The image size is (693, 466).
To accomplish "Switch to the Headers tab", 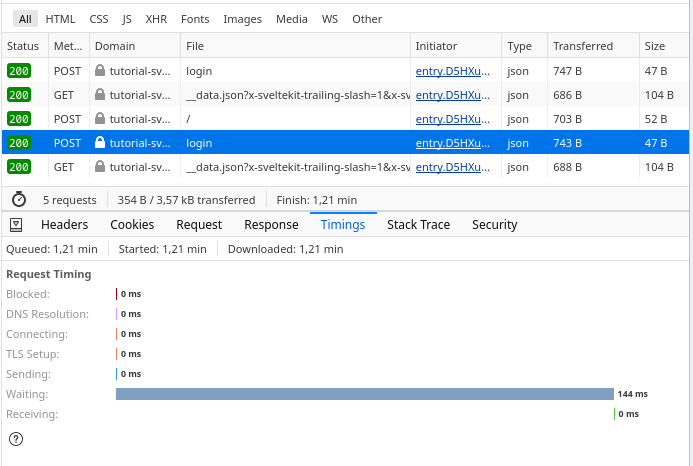I will tap(64, 225).
